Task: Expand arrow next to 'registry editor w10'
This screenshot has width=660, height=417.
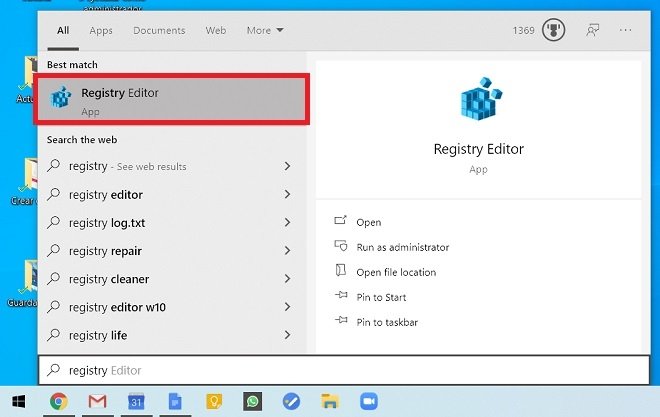Action: (287, 307)
